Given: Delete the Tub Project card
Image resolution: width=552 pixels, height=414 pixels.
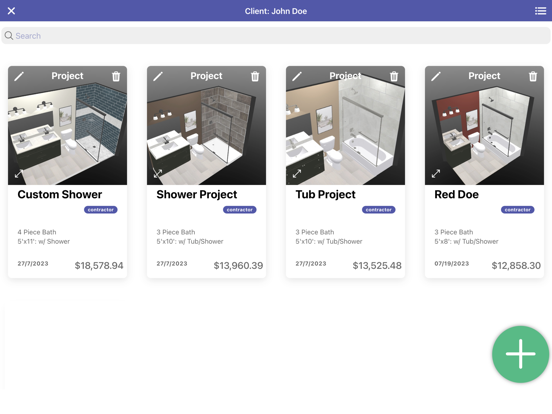Looking at the screenshot, I should [394, 76].
